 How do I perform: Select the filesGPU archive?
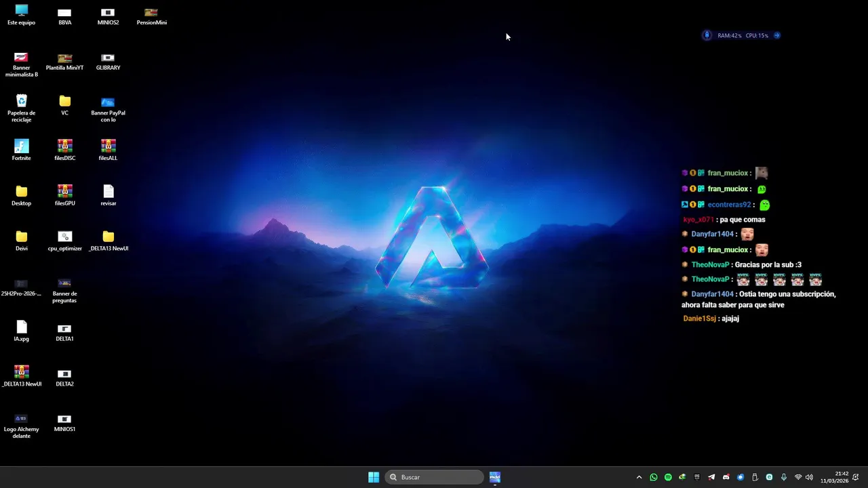pos(64,195)
